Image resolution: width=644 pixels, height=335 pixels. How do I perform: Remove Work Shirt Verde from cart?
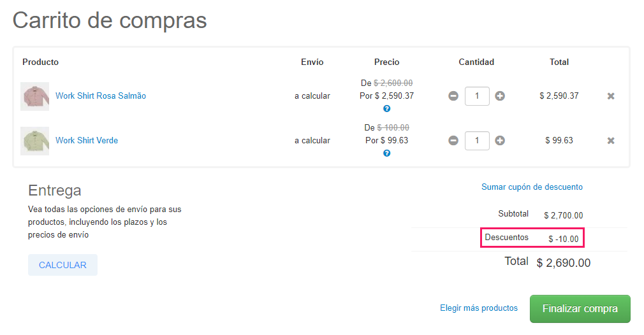[x=611, y=141]
